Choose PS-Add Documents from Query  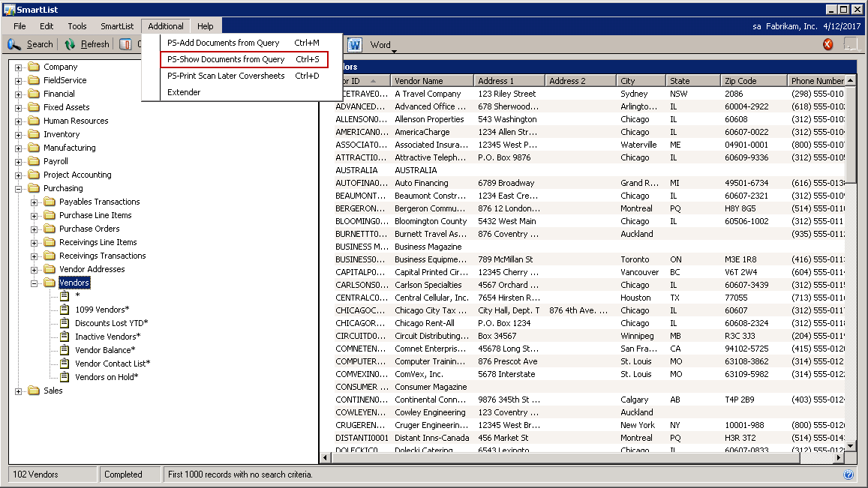point(244,43)
